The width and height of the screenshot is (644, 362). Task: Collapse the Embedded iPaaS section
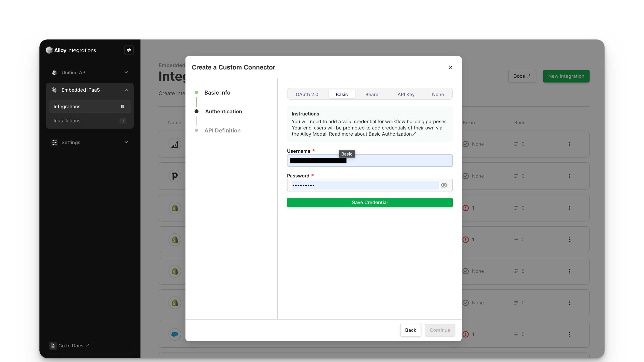coord(126,90)
